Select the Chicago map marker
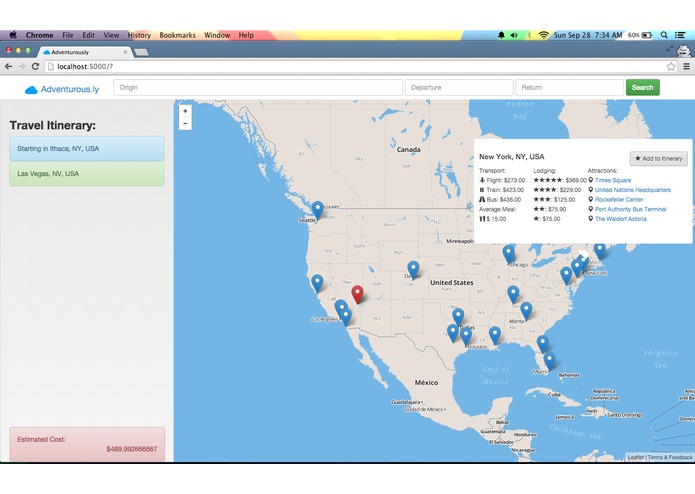695x494 pixels. (508, 255)
